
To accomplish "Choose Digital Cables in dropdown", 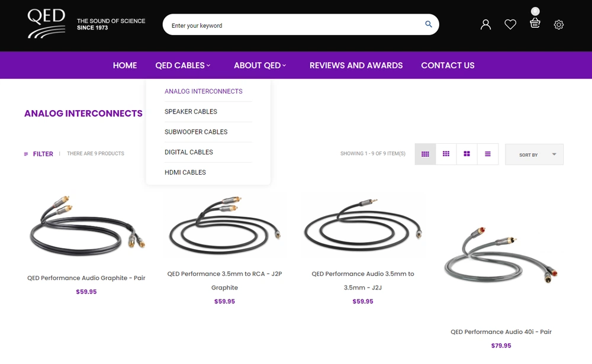I will point(189,152).
